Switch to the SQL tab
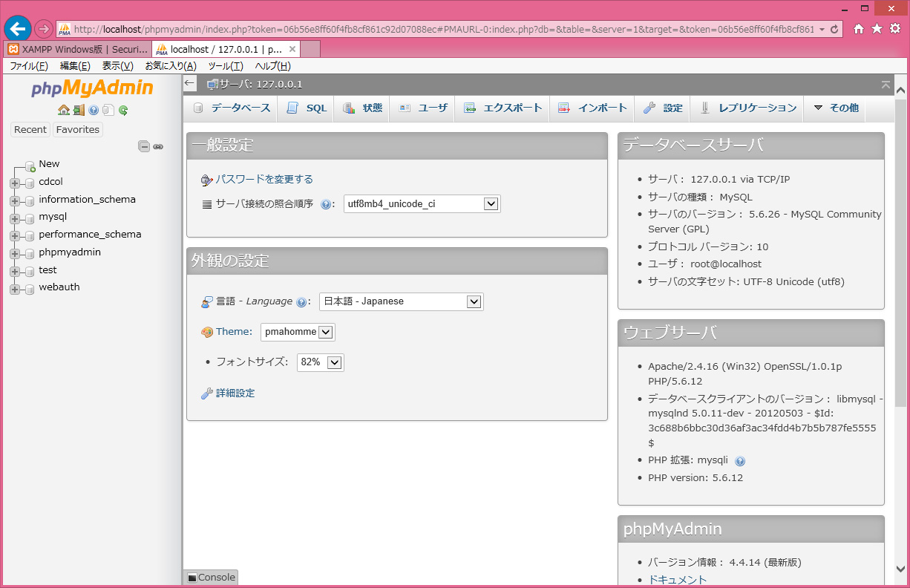 (307, 108)
